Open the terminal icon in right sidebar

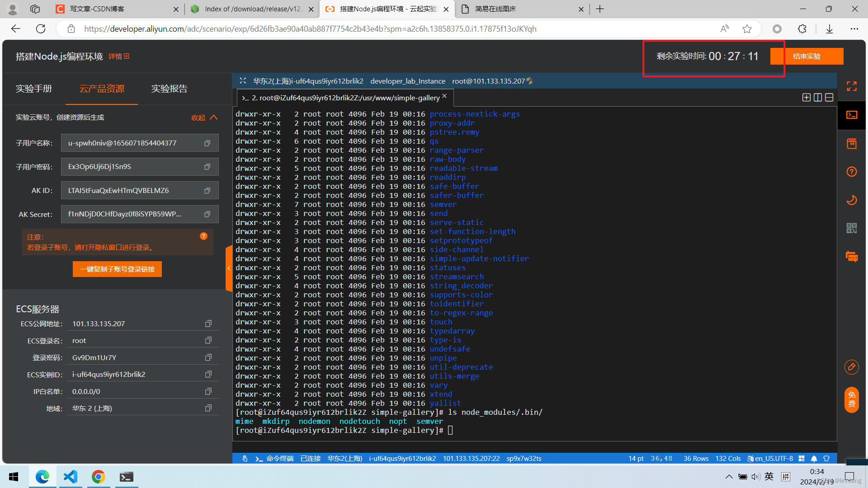click(x=852, y=115)
